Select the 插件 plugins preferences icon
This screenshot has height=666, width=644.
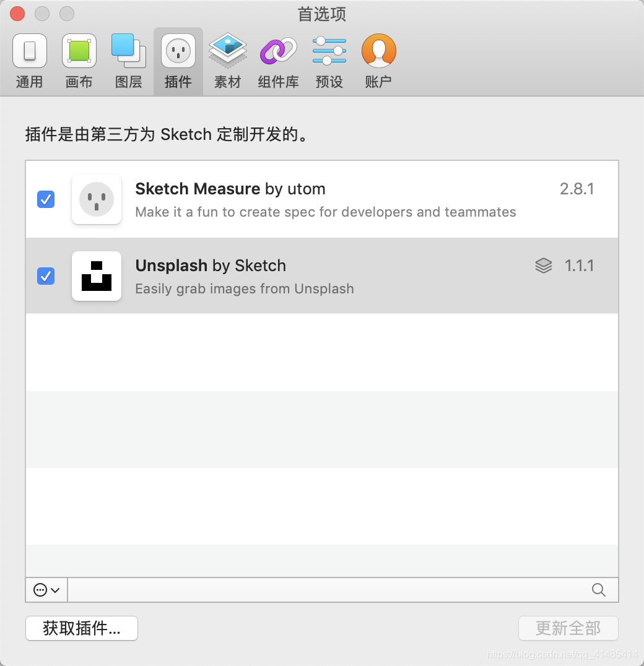click(x=178, y=51)
